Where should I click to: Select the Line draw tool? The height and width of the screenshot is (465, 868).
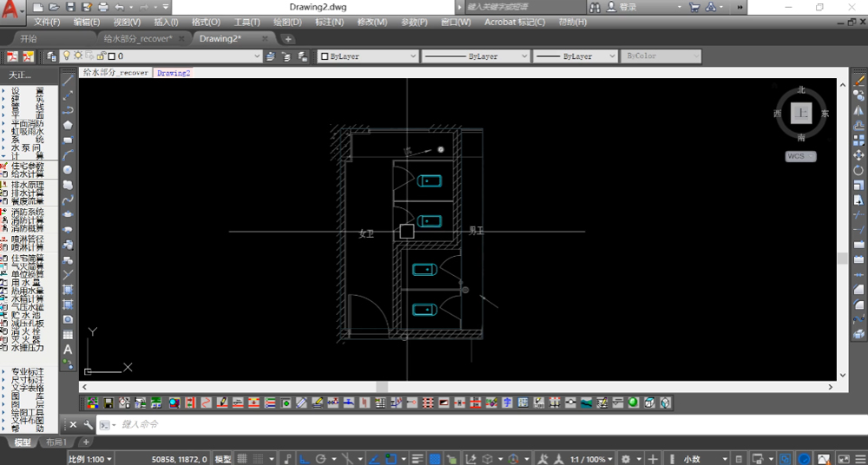pos(68,80)
